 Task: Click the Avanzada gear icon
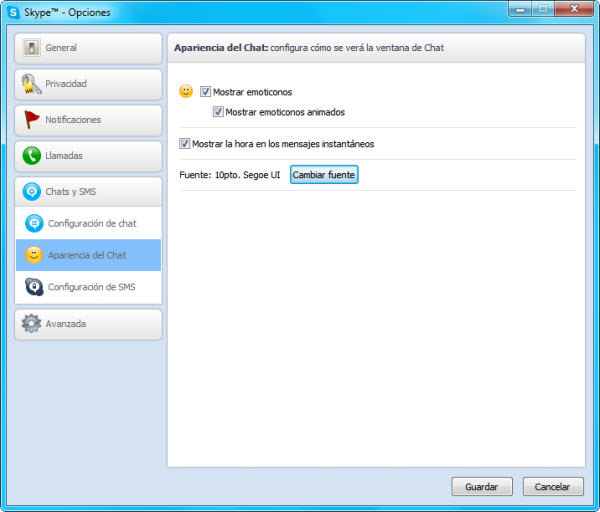(31, 323)
